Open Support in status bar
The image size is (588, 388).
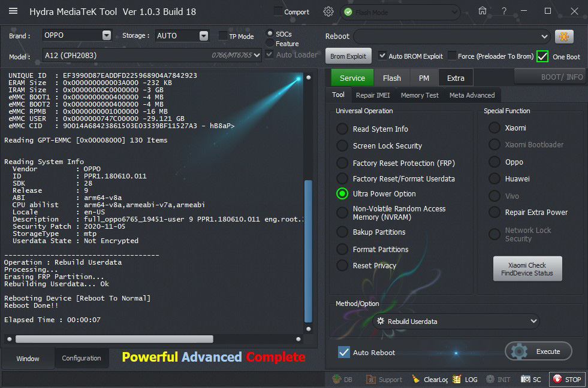point(384,380)
